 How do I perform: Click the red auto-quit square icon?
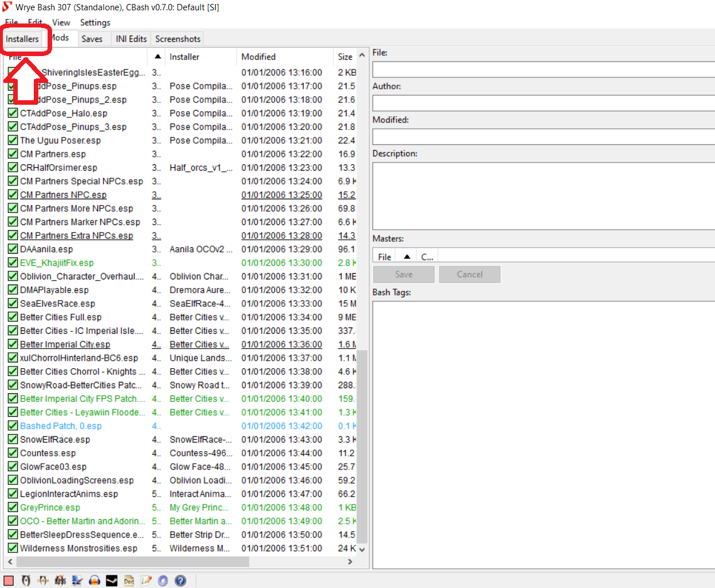click(x=9, y=581)
